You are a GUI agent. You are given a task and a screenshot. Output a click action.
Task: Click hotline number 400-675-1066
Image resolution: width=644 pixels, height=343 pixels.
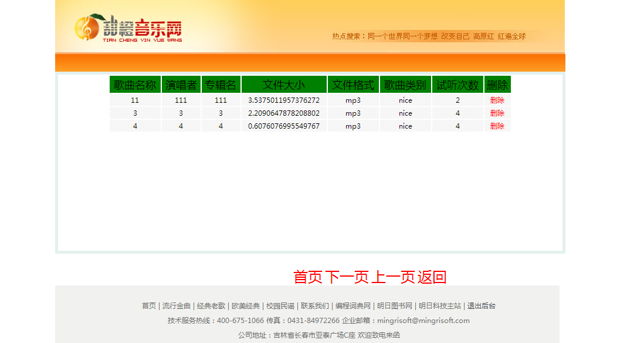[240, 320]
